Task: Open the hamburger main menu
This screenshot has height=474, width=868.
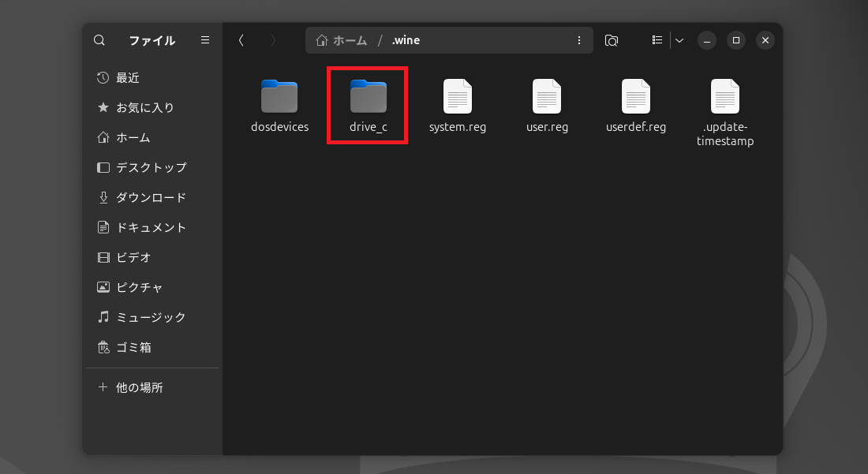Action: coord(205,40)
